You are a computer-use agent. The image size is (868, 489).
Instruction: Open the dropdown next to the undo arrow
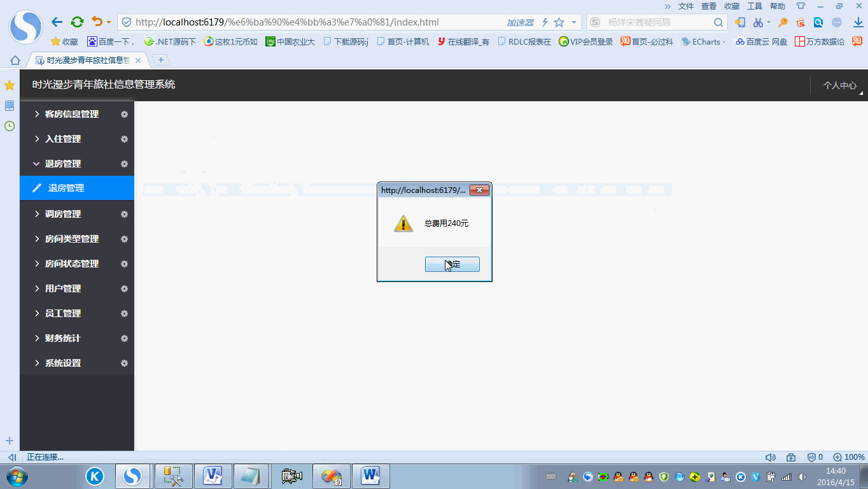coord(109,22)
